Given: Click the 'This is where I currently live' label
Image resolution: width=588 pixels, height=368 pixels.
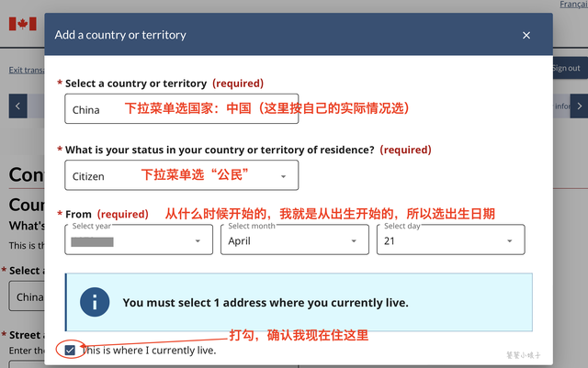Looking at the screenshot, I should [149, 350].
